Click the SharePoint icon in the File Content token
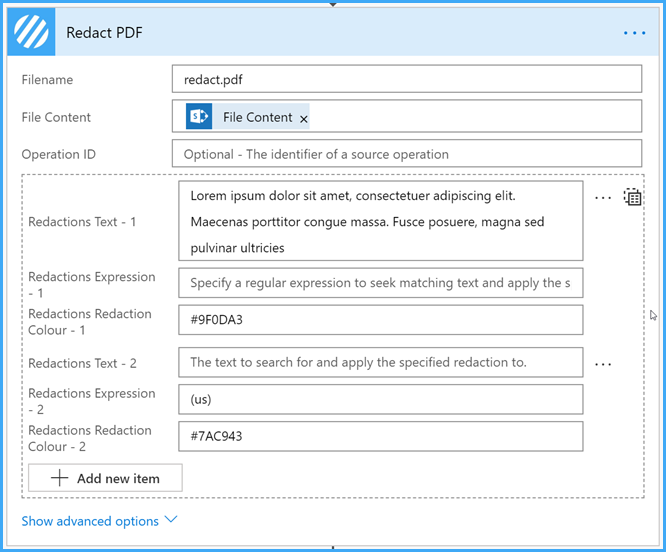666x552 pixels. pos(199,116)
